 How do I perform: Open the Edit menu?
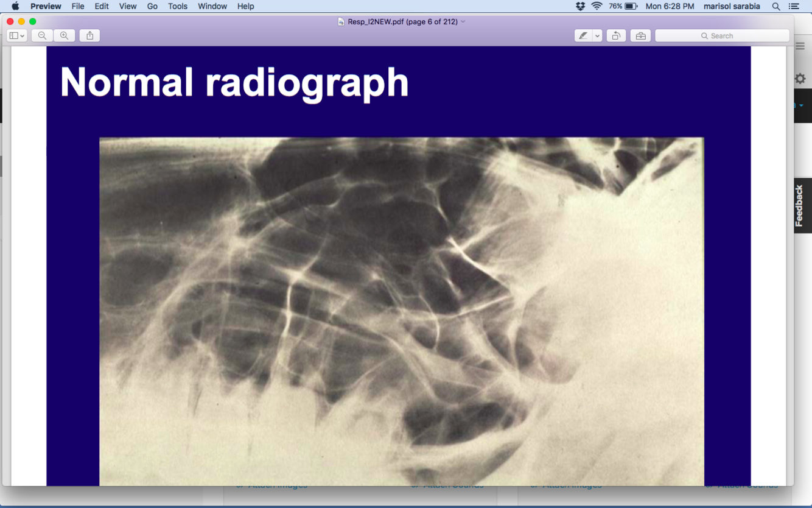click(x=102, y=6)
